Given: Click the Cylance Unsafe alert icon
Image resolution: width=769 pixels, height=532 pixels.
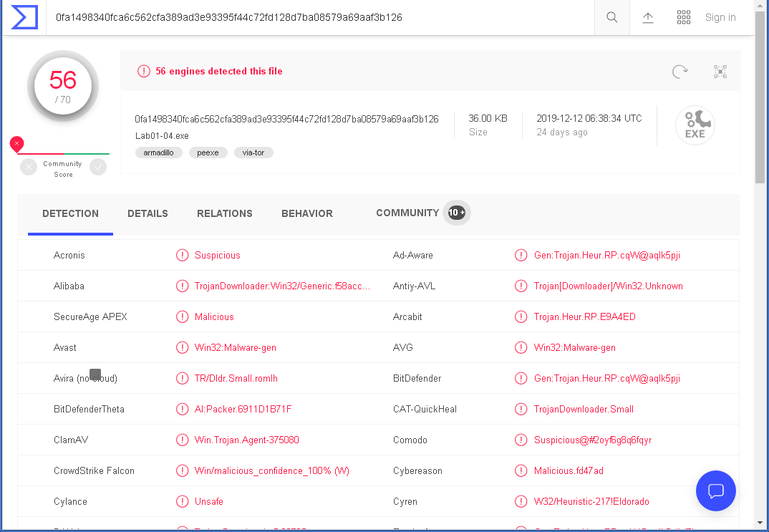Looking at the screenshot, I should click(x=182, y=502).
